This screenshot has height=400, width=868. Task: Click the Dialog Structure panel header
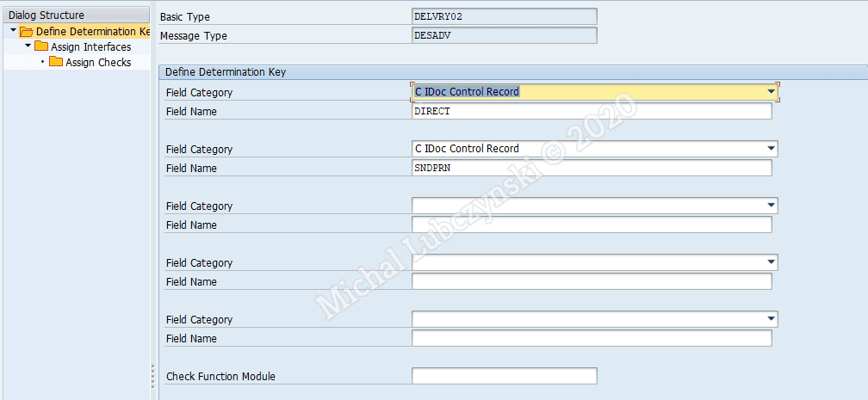click(76, 15)
